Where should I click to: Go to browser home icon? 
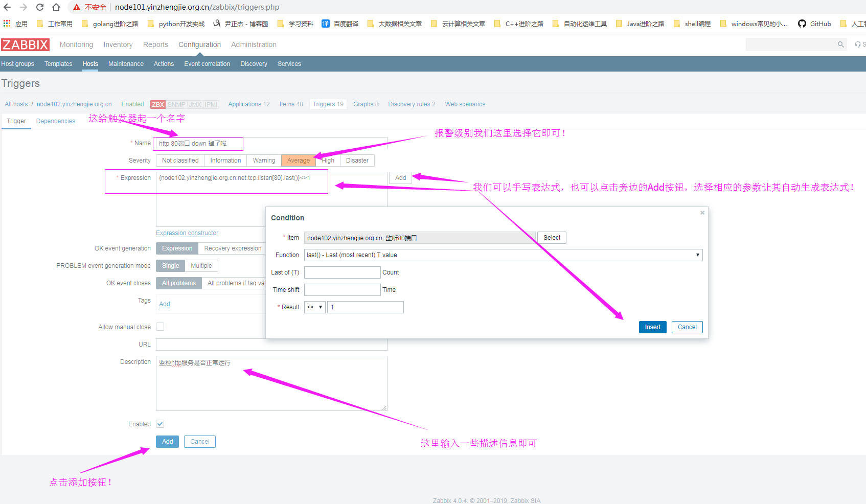click(56, 7)
